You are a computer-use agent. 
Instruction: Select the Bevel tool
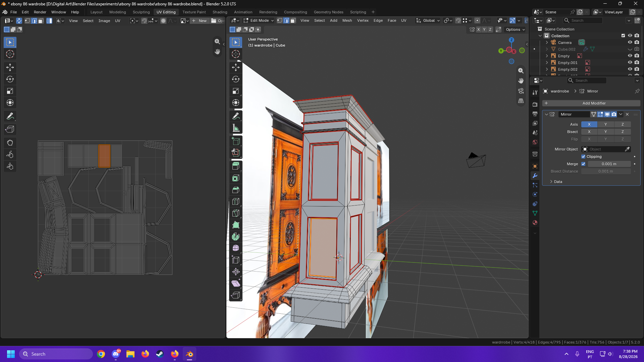tap(236, 190)
